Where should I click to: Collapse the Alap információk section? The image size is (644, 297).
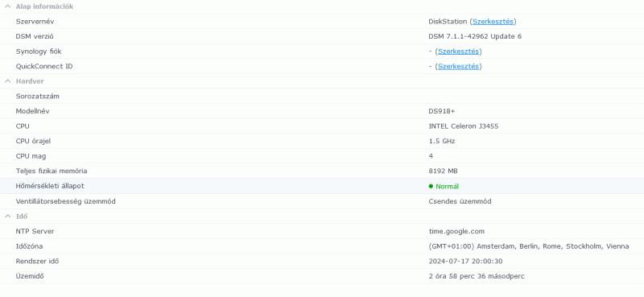click(8, 6)
